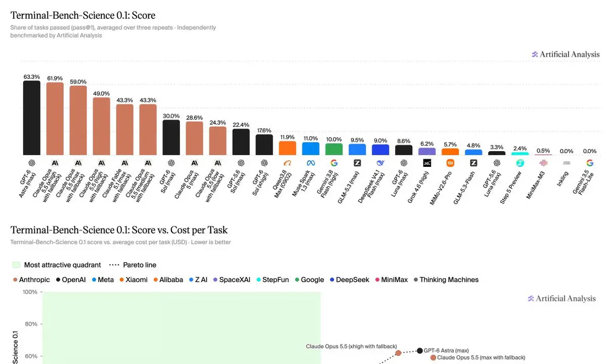Click the Anthropic logo under Claude Fable 5.1

click(124, 163)
